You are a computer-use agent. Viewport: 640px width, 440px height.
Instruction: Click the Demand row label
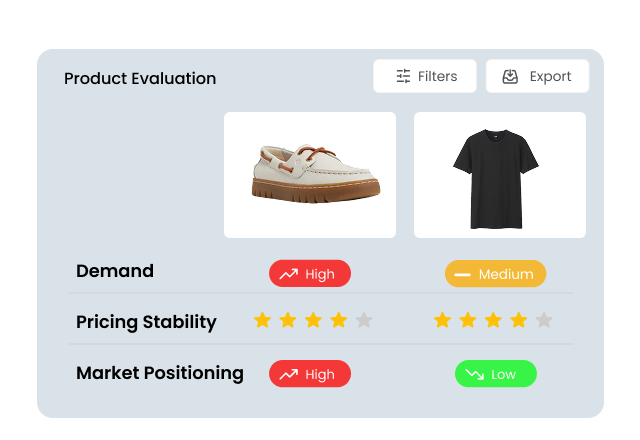click(x=115, y=271)
